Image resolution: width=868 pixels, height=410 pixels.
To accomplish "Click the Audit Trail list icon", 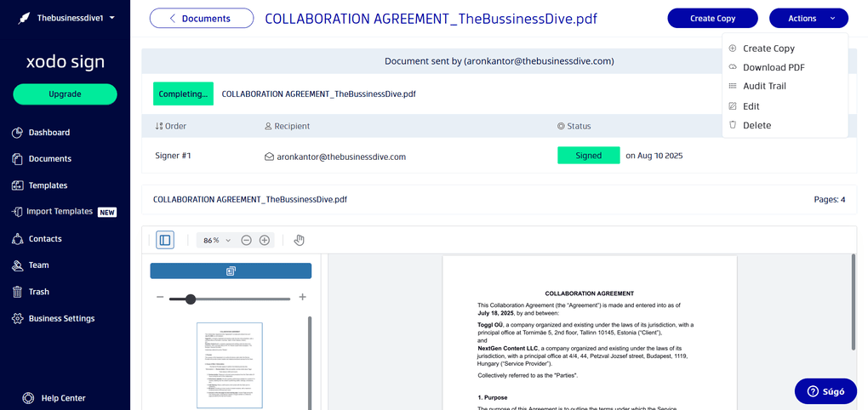I will tap(733, 86).
